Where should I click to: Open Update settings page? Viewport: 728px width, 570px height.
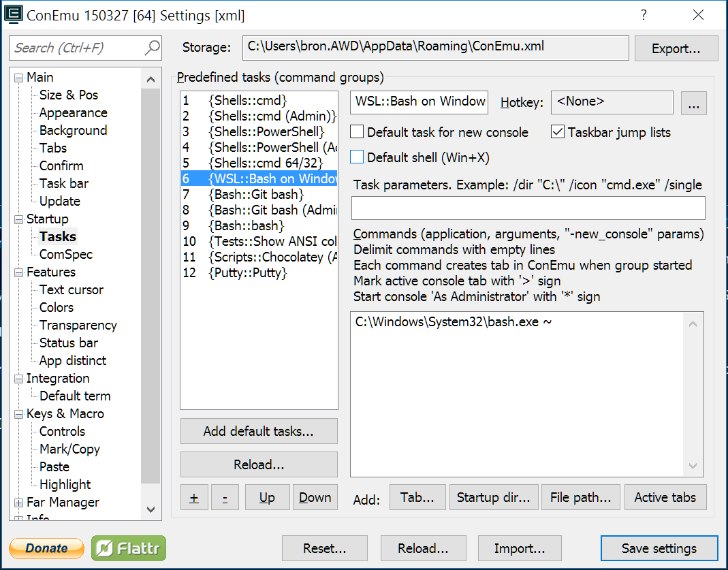[59, 201]
